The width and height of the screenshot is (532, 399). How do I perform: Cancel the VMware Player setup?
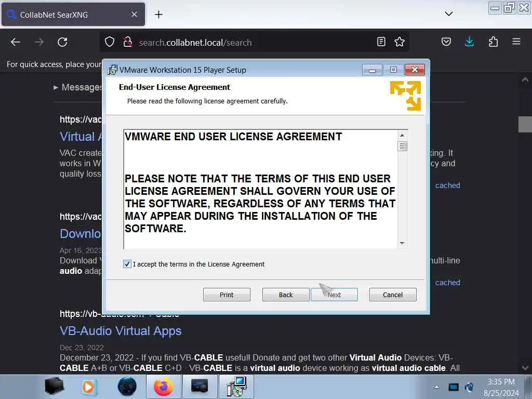(393, 295)
